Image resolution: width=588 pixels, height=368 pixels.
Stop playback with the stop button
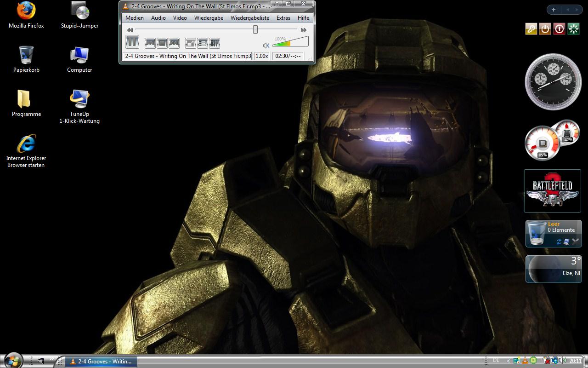click(162, 43)
